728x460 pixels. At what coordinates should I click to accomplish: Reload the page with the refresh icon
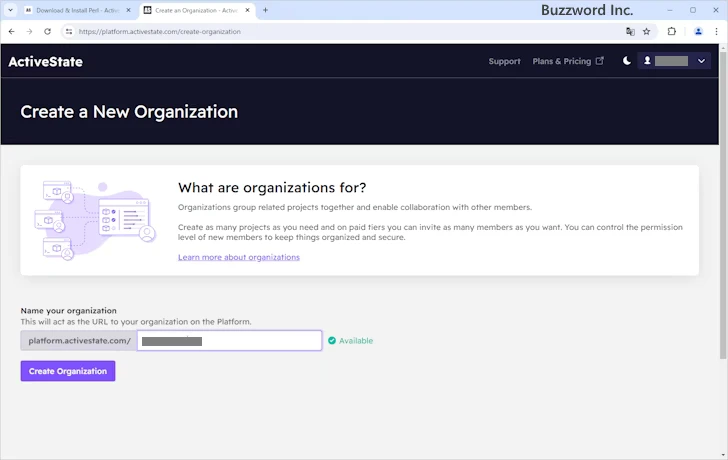47,32
